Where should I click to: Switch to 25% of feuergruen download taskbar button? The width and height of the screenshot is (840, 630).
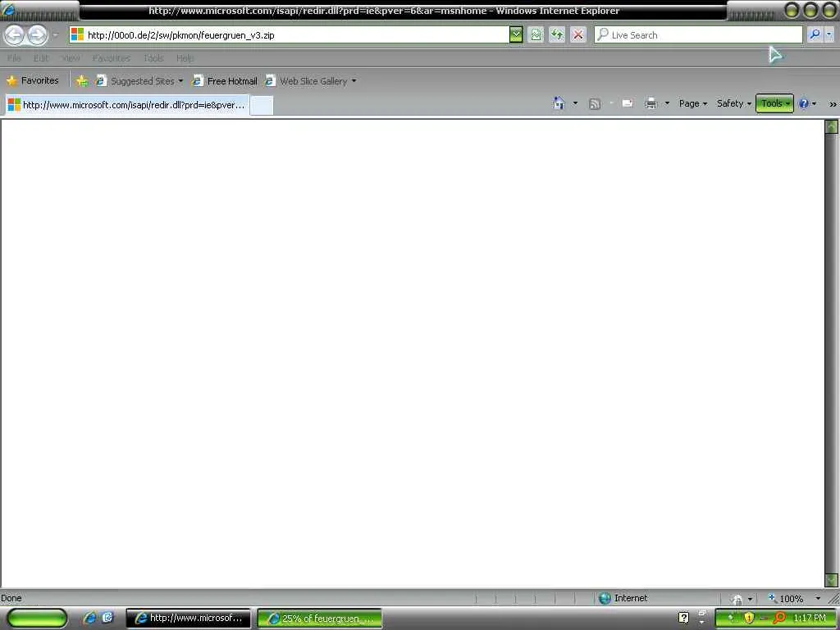click(319, 619)
